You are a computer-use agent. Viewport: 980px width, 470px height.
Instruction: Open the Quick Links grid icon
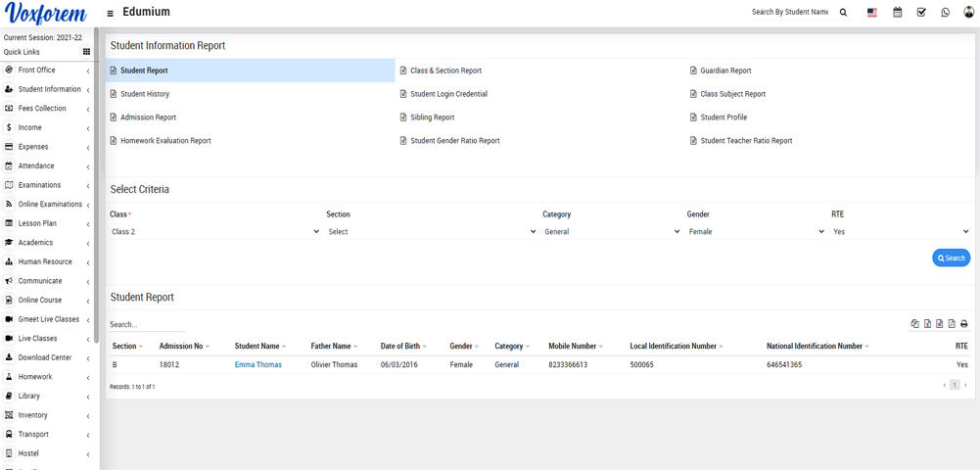(x=86, y=52)
